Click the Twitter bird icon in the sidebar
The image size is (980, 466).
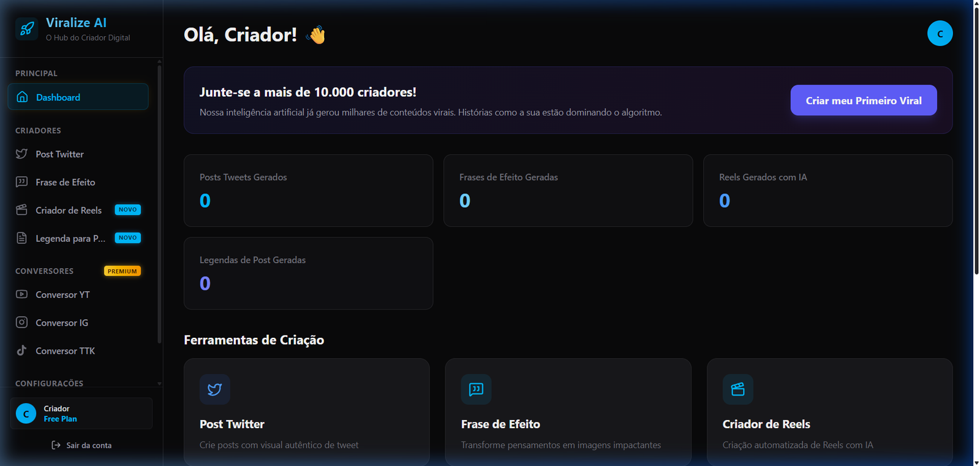(x=21, y=154)
